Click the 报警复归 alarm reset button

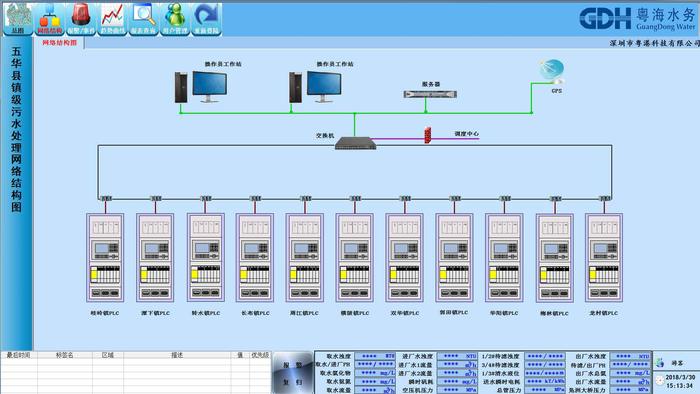point(292,373)
